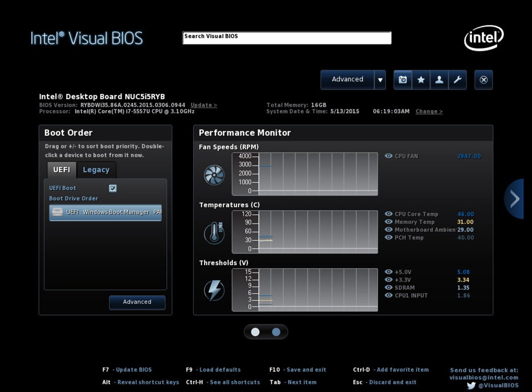This screenshot has width=532, height=392.
Task: Click the CPU FAN value 2947.00
Action: tap(469, 156)
